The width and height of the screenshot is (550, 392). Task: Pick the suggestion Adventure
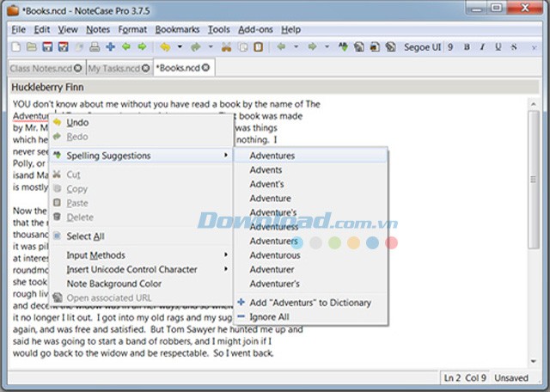[311, 199]
